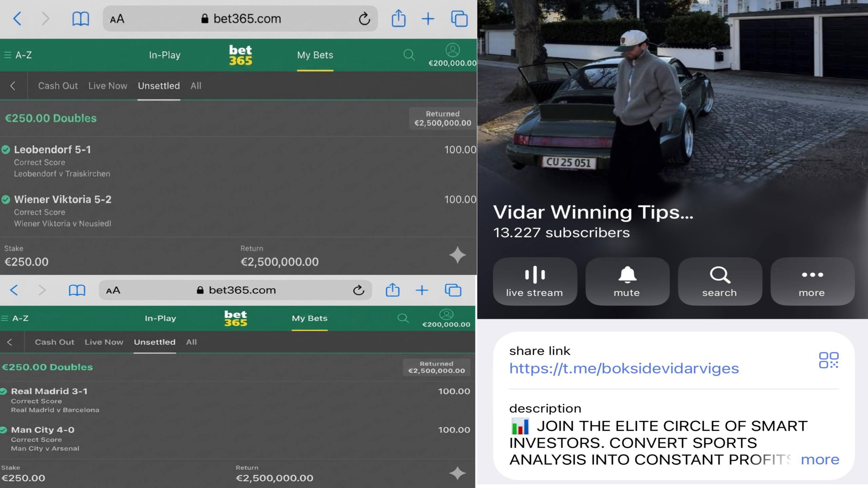Click the Man City 4-0 selection
868x488 pixels.
click(x=43, y=430)
